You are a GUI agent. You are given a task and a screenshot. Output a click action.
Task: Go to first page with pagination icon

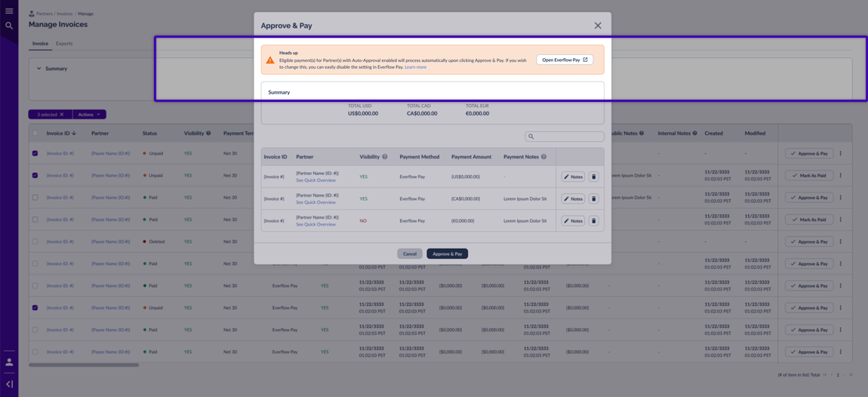pyautogui.click(x=825, y=375)
